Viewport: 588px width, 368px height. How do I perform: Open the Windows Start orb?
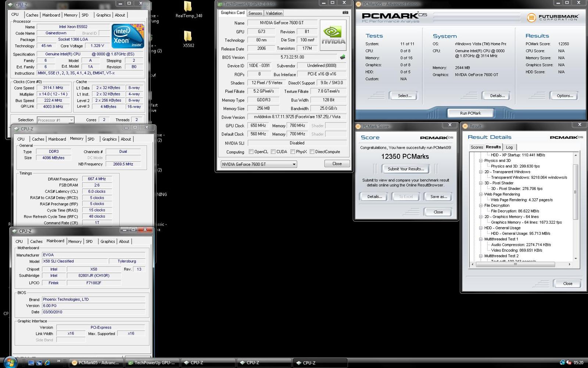[10, 362]
